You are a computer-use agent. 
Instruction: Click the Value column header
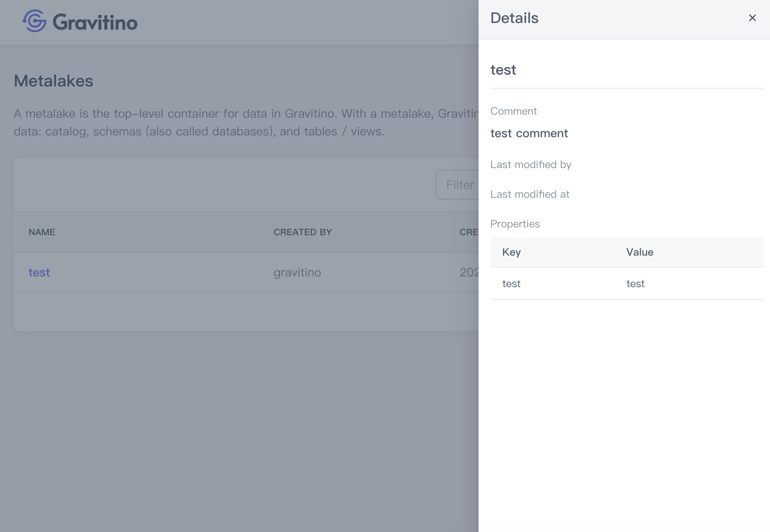[x=640, y=252]
